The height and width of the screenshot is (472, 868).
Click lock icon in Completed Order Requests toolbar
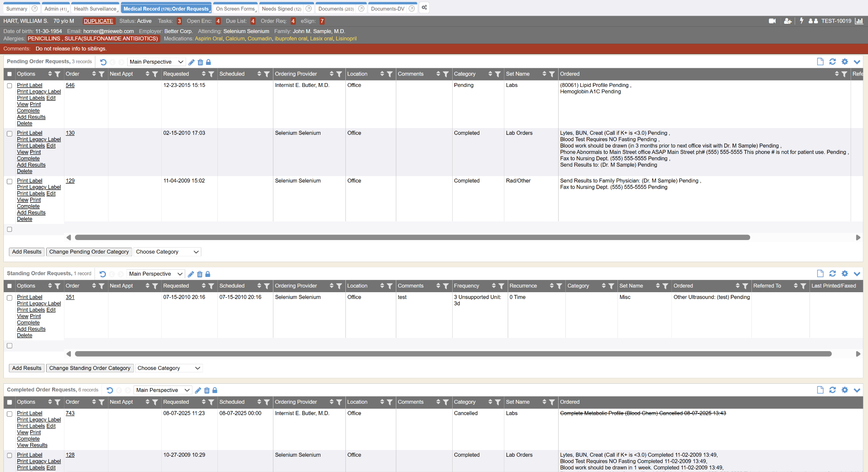[x=215, y=390]
